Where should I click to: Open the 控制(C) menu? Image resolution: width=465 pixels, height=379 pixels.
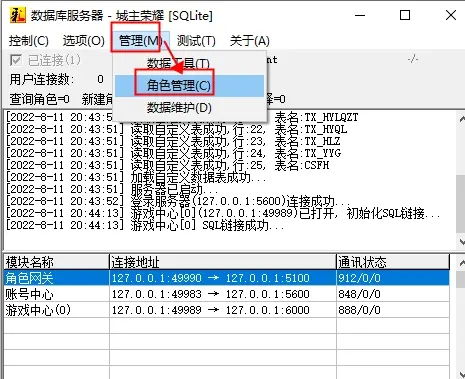29,41
